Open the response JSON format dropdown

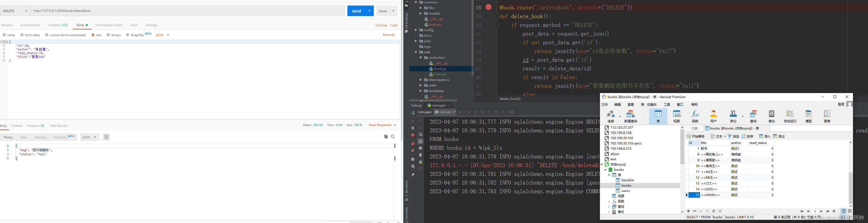[x=90, y=137]
